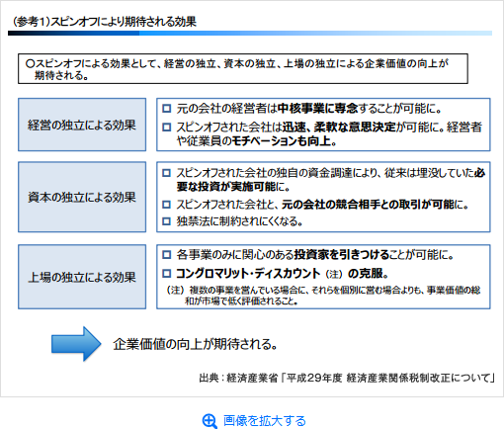This screenshot has width=504, height=429.
Task: Click the heading (参考1)スピンオフにより期待される効果
Action: coord(105,22)
